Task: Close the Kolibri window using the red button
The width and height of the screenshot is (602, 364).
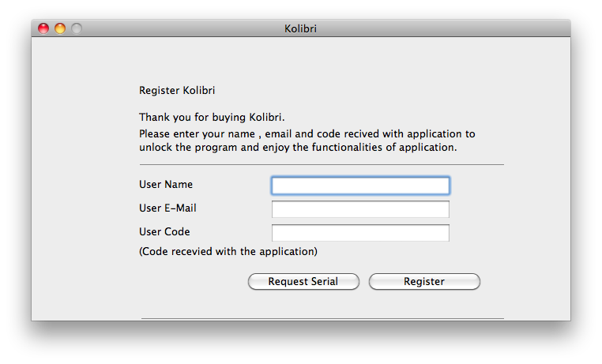Action: tap(43, 28)
